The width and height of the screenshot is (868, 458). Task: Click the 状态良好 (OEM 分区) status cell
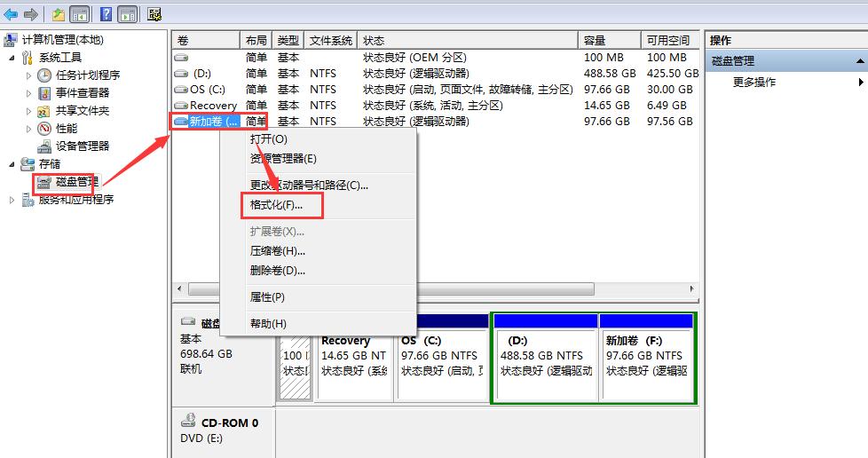point(414,58)
